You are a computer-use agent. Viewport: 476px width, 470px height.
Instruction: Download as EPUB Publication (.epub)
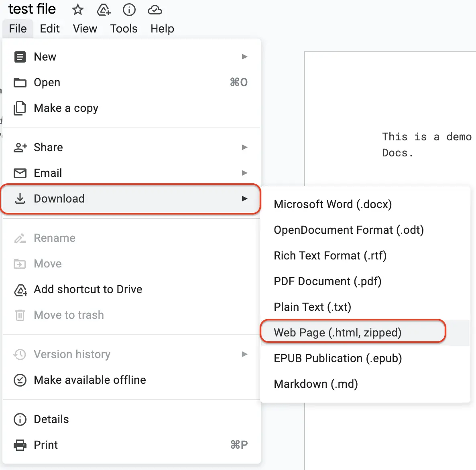click(x=365, y=359)
